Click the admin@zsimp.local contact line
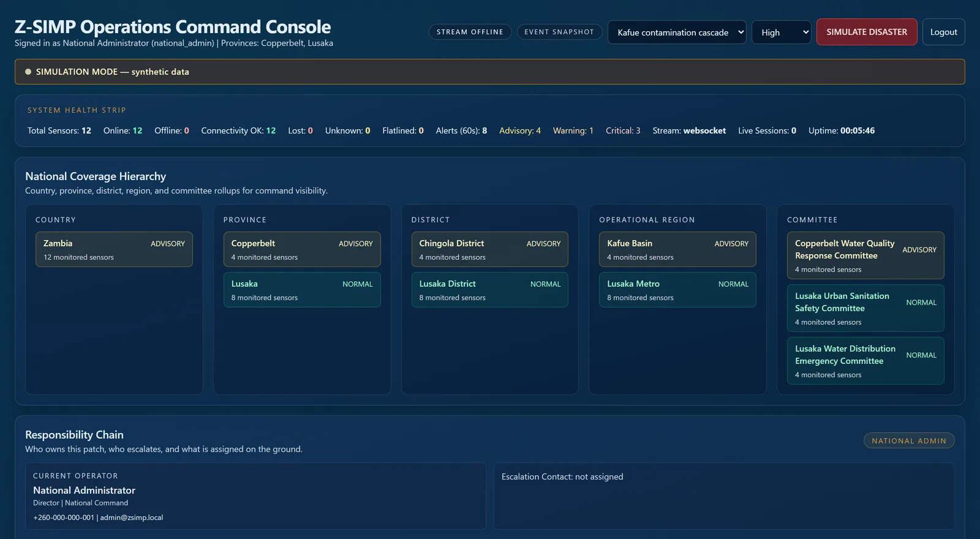The width and height of the screenshot is (980, 539). (x=98, y=518)
